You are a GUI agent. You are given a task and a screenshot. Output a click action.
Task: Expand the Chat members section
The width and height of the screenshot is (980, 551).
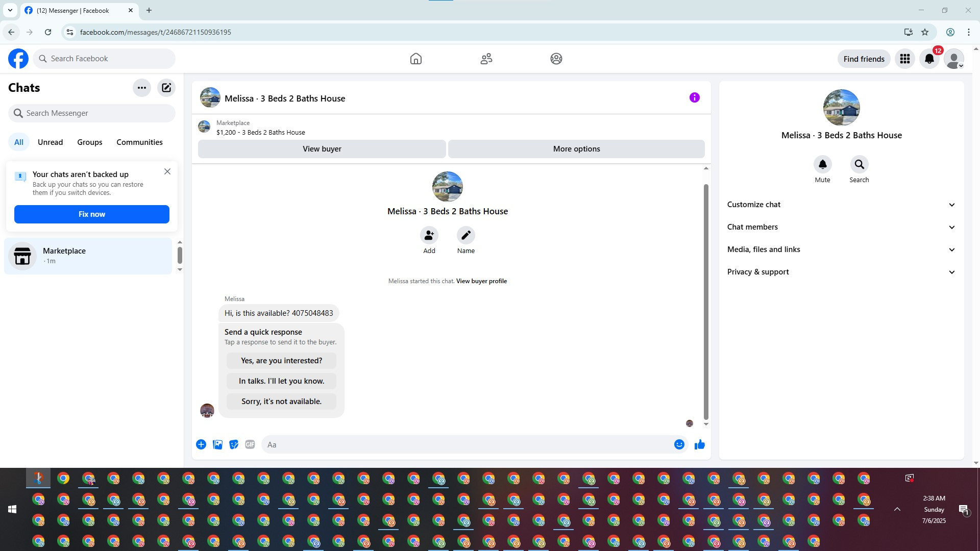(841, 227)
